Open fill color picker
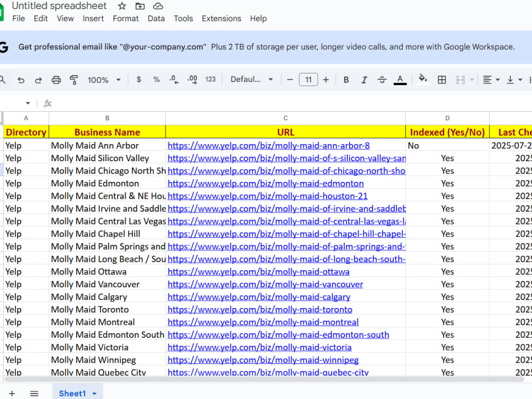 point(423,79)
